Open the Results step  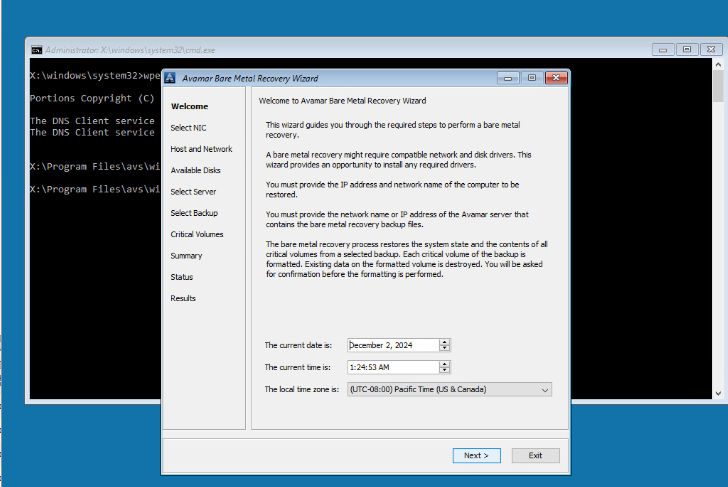tap(183, 299)
